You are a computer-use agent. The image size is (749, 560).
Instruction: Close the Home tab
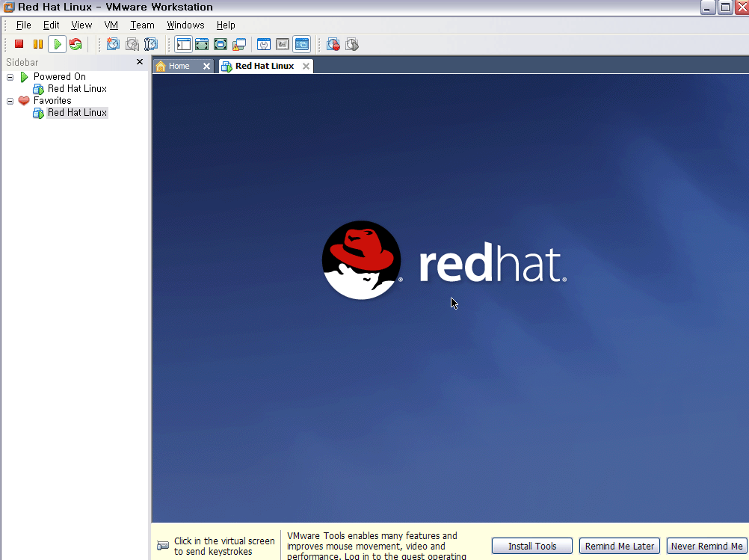click(x=206, y=67)
